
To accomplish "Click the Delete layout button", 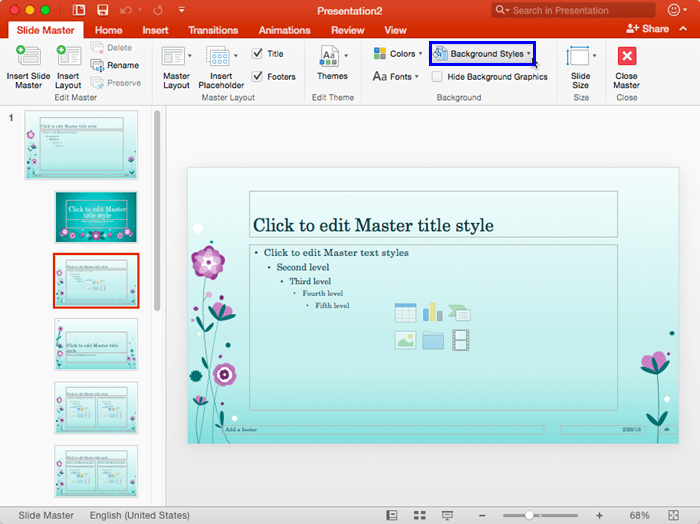I will (111, 47).
